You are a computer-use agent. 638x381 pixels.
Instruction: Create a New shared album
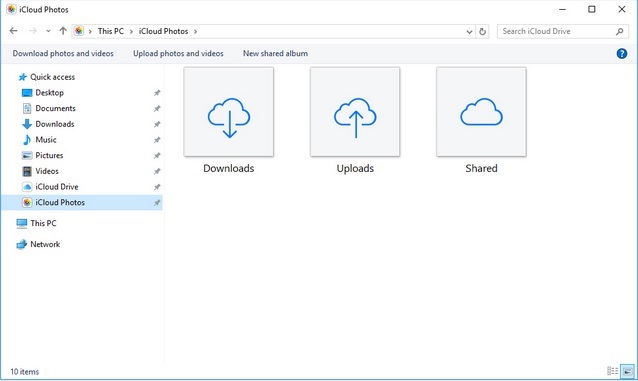click(275, 53)
